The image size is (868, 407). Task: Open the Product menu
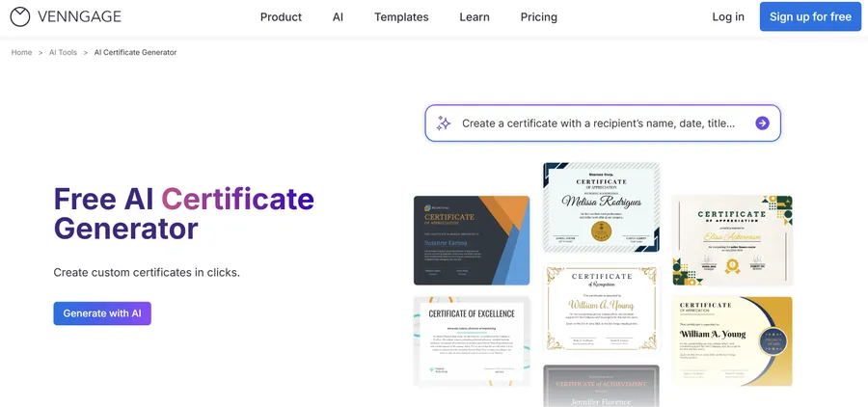click(x=281, y=17)
